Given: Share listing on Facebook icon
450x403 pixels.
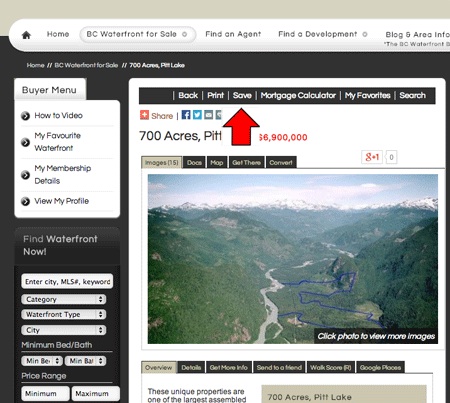Looking at the screenshot, I should click(x=186, y=115).
